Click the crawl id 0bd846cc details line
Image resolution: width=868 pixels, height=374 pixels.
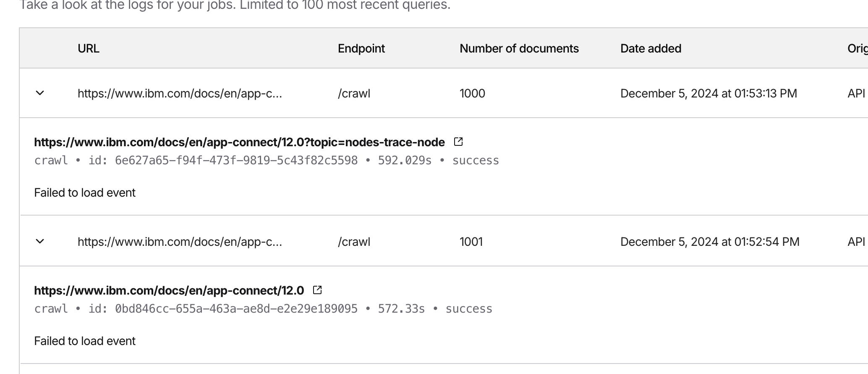pyautogui.click(x=263, y=309)
